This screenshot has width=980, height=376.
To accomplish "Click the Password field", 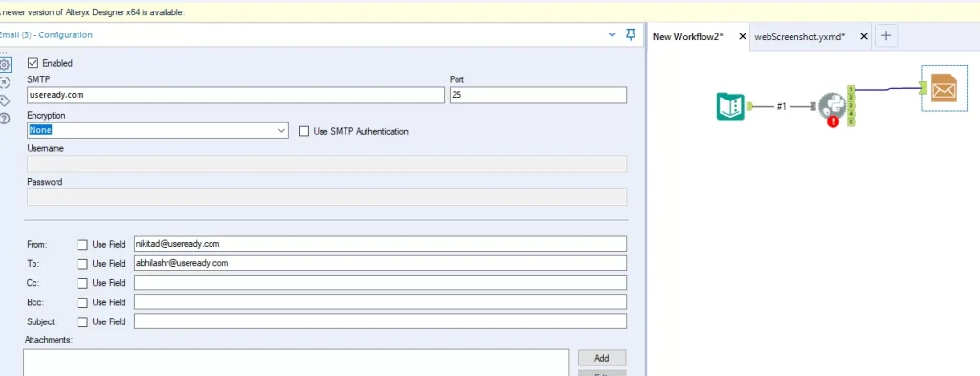I will point(327,197).
